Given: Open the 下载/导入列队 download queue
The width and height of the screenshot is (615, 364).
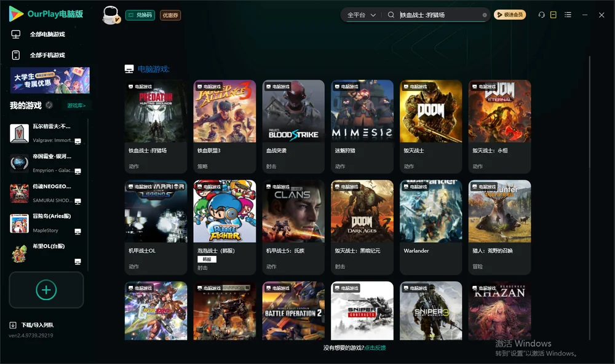Looking at the screenshot, I should (x=32, y=325).
